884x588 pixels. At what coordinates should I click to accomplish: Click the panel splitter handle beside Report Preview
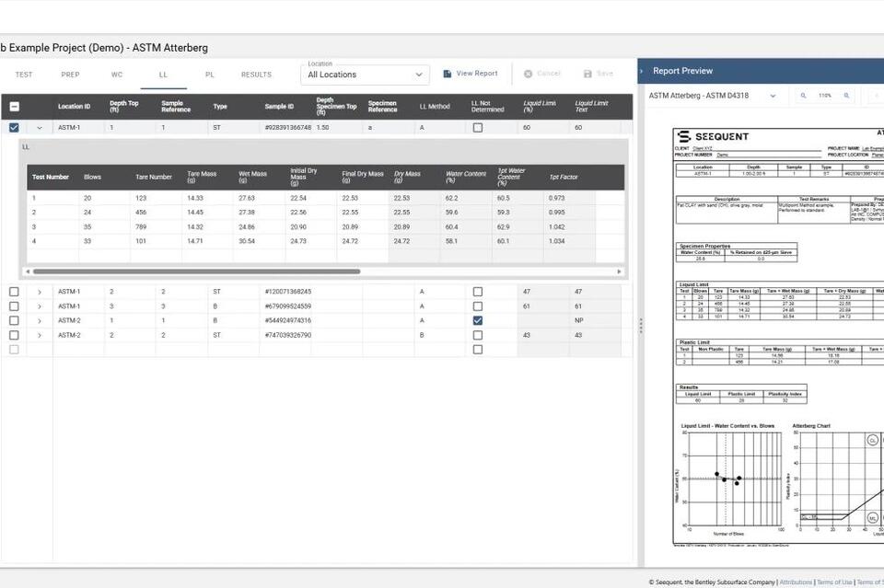point(641,326)
